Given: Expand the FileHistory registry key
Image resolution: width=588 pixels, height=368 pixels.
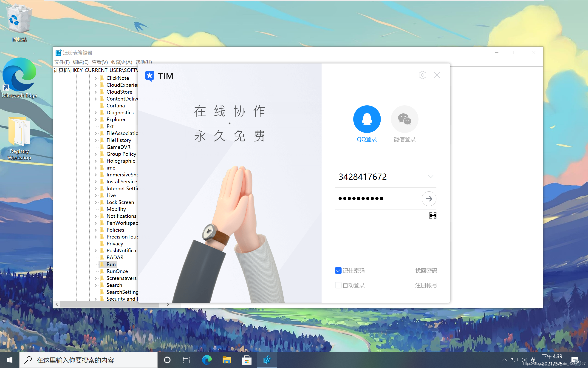Looking at the screenshot, I should coord(96,140).
